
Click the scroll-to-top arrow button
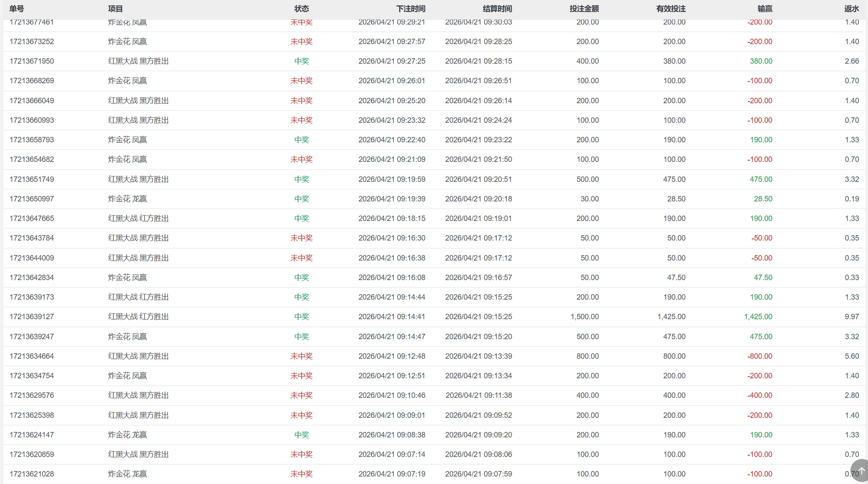[861, 471]
